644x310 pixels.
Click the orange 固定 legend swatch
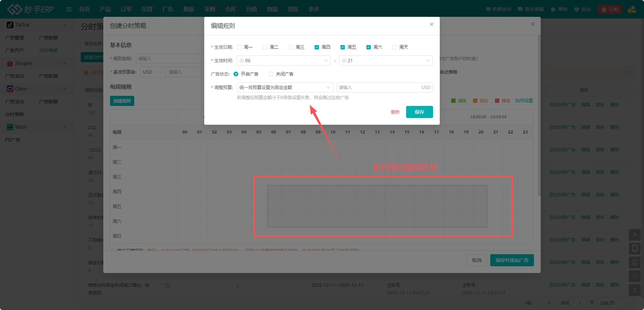coord(475,101)
